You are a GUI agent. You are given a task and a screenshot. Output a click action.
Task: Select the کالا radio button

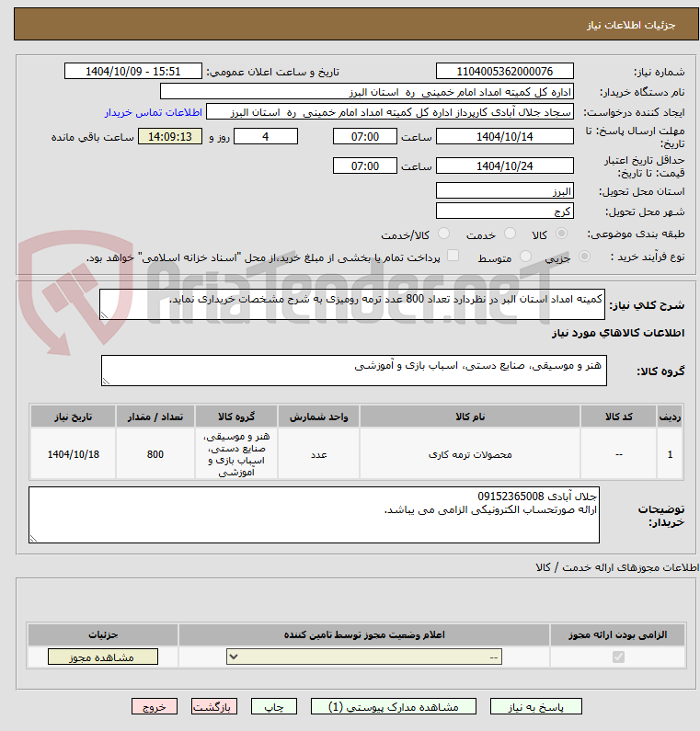(x=561, y=234)
